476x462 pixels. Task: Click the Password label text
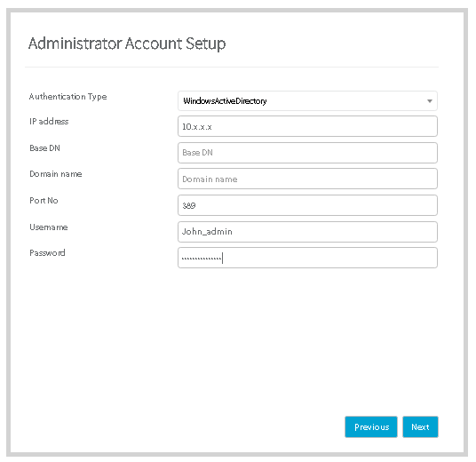(47, 253)
